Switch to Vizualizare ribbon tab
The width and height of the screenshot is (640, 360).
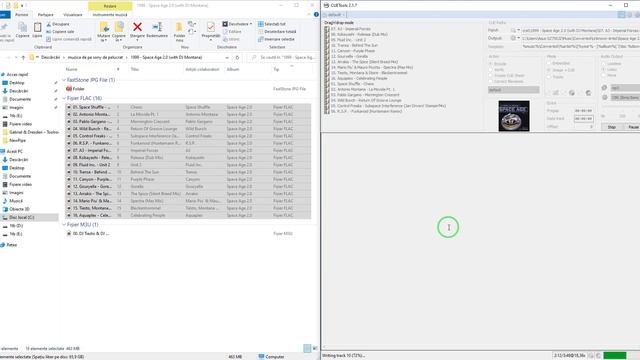73,15
